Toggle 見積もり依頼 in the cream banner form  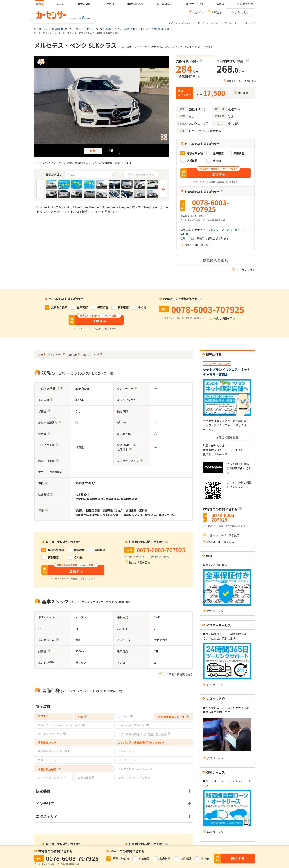coord(47,307)
